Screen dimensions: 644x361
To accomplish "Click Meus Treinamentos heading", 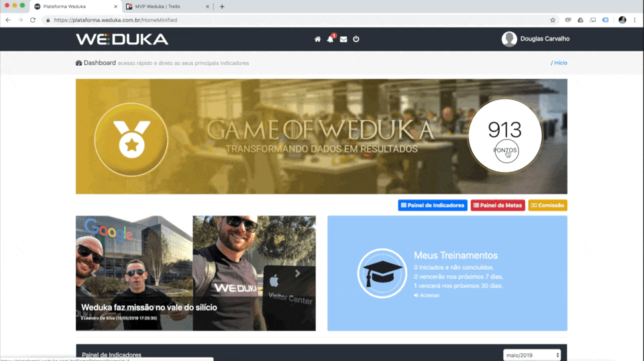I will click(x=455, y=256).
